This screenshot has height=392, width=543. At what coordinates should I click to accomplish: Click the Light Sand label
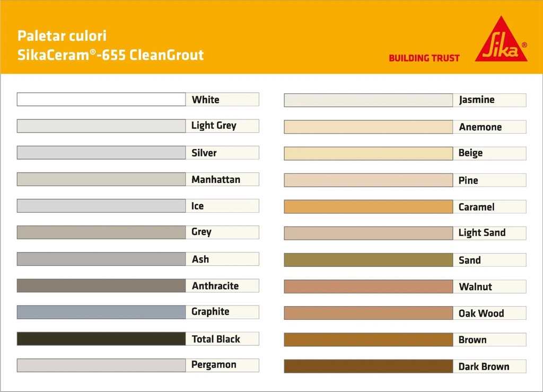point(482,233)
